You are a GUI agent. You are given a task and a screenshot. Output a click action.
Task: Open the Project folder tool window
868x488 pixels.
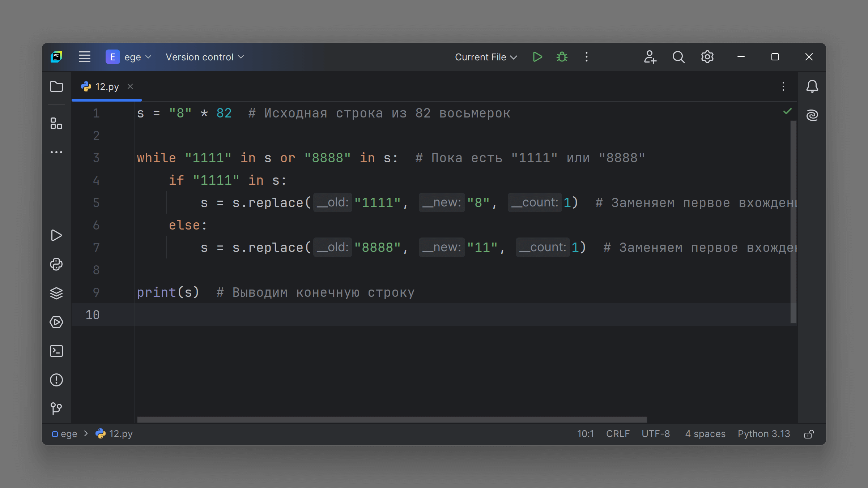[x=56, y=87]
